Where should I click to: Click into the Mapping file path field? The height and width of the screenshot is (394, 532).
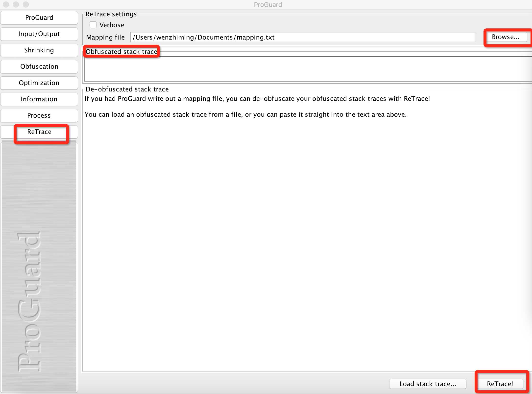pyautogui.click(x=303, y=37)
